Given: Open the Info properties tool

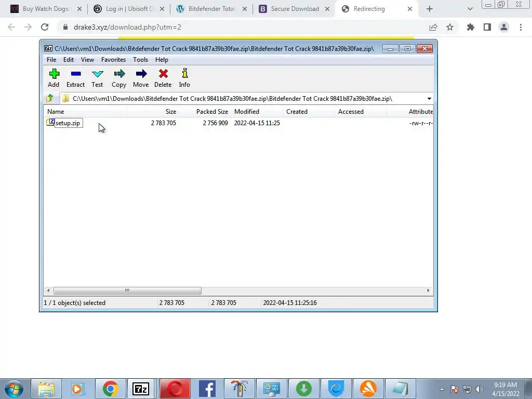Looking at the screenshot, I should pyautogui.click(x=184, y=78).
